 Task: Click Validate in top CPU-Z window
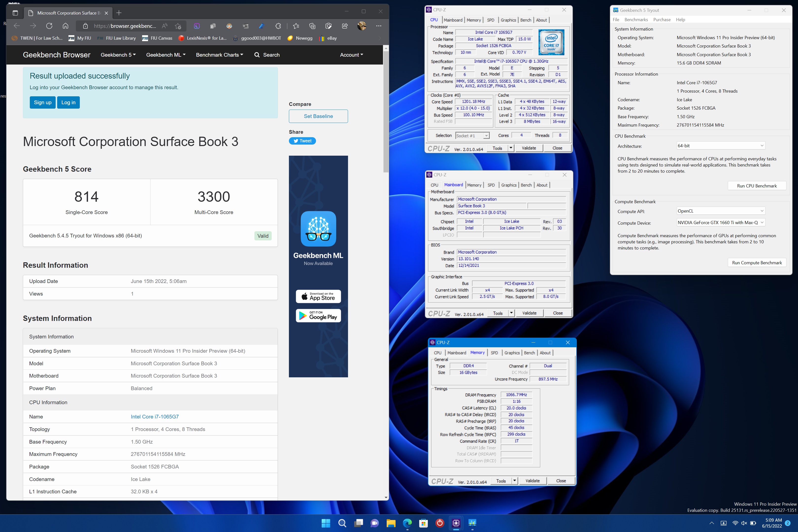tap(529, 148)
